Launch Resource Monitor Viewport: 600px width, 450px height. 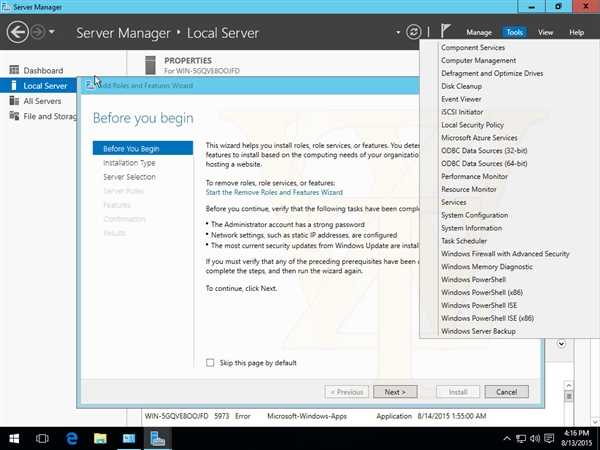pyautogui.click(x=468, y=189)
